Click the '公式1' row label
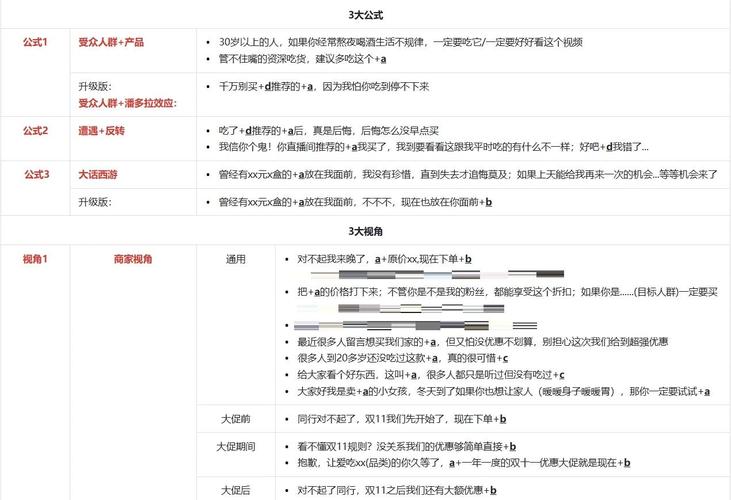 coord(35,42)
